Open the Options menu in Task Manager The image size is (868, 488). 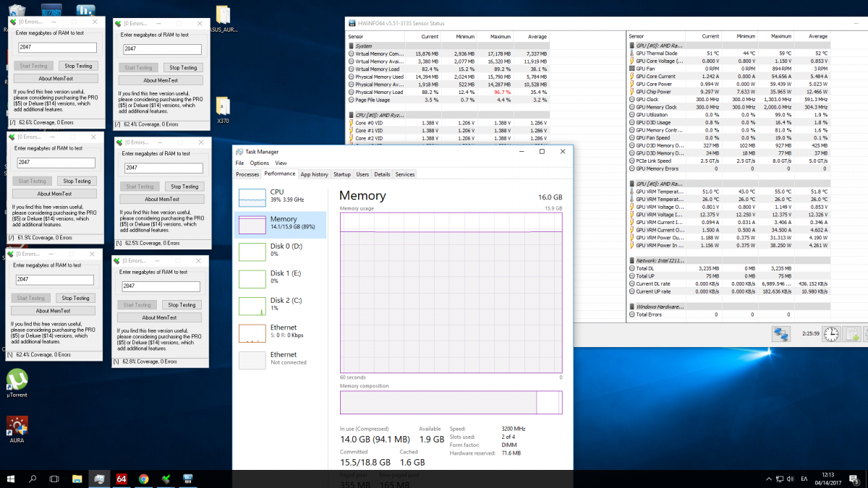259,163
